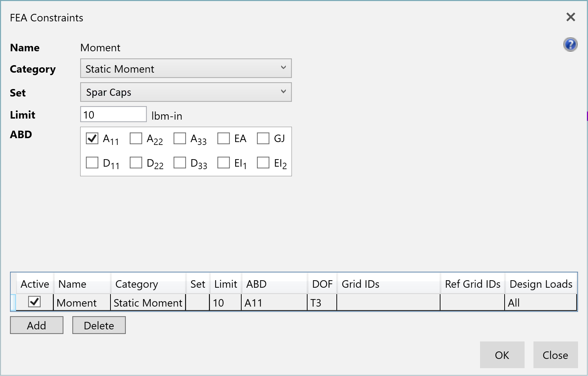Click the ABD column header in table
The width and height of the screenshot is (588, 376).
click(274, 284)
